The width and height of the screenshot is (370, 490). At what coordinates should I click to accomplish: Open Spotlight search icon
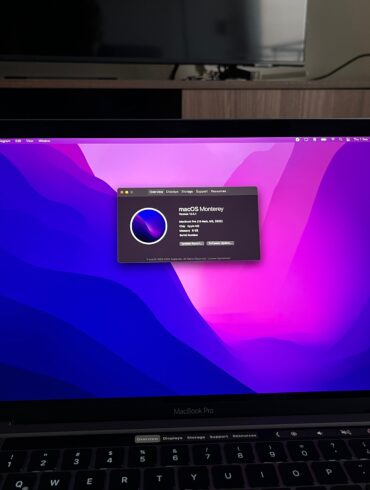coord(340,139)
